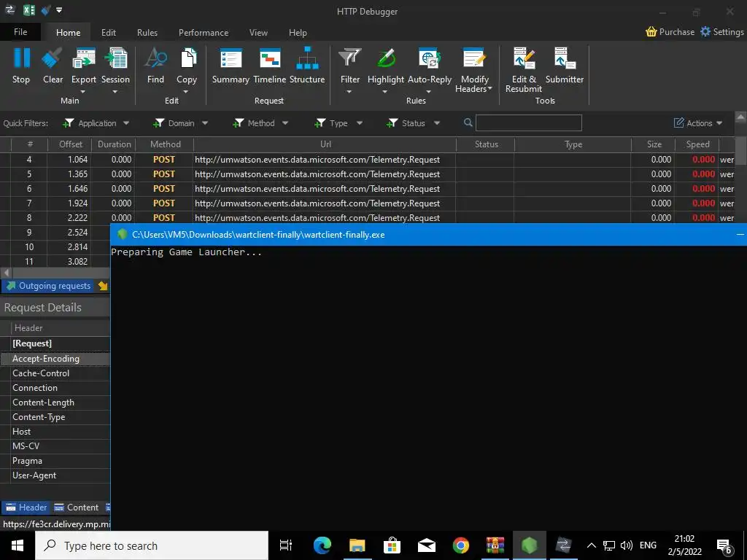Click the volume icon in system tray

pos(627,545)
